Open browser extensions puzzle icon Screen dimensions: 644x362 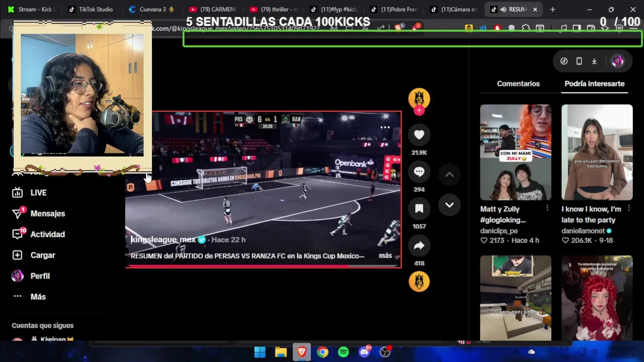point(526,28)
